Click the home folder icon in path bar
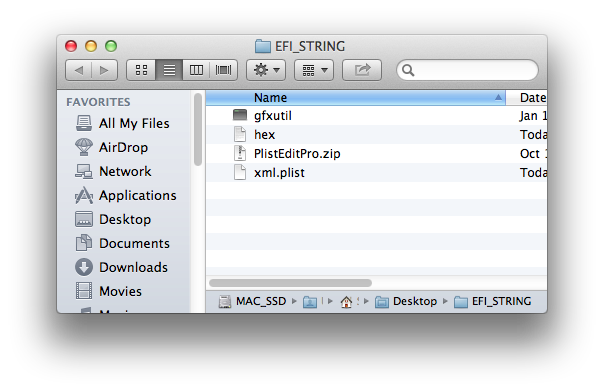This screenshot has width=604, height=392. 346,302
